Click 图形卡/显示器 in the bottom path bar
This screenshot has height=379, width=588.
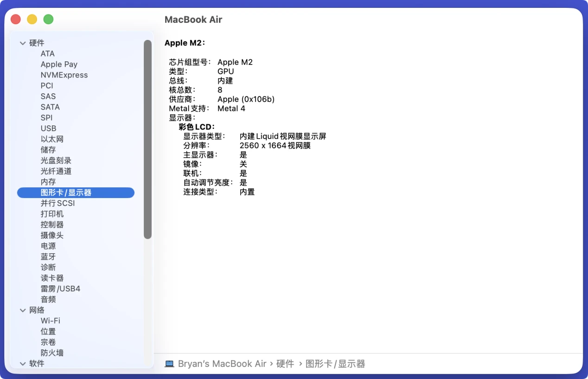335,364
